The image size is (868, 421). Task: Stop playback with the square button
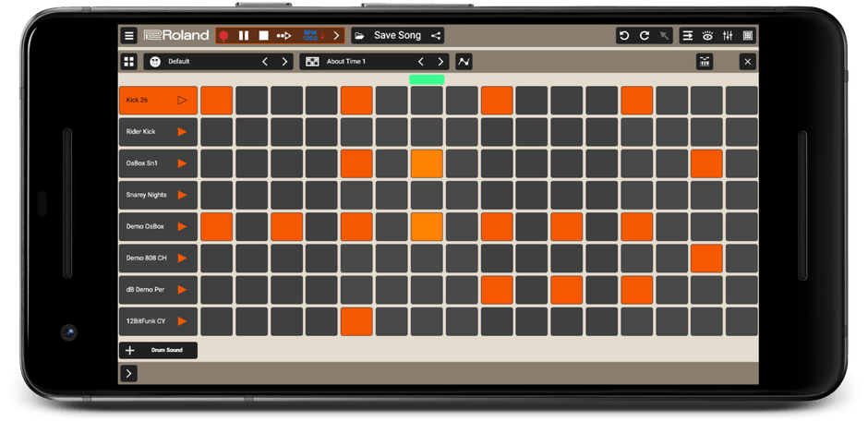[263, 36]
